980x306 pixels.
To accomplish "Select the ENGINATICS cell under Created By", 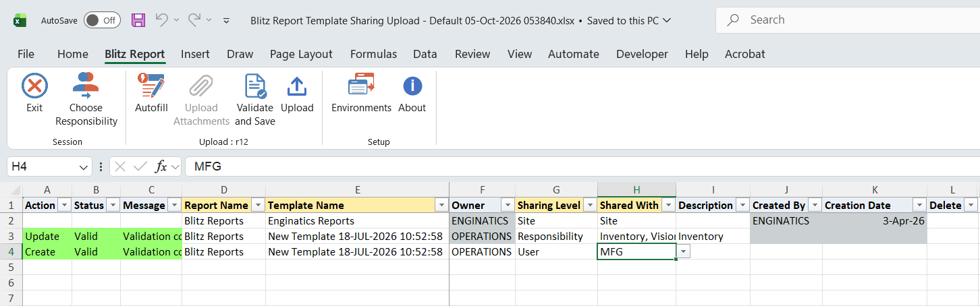I will 786,220.
